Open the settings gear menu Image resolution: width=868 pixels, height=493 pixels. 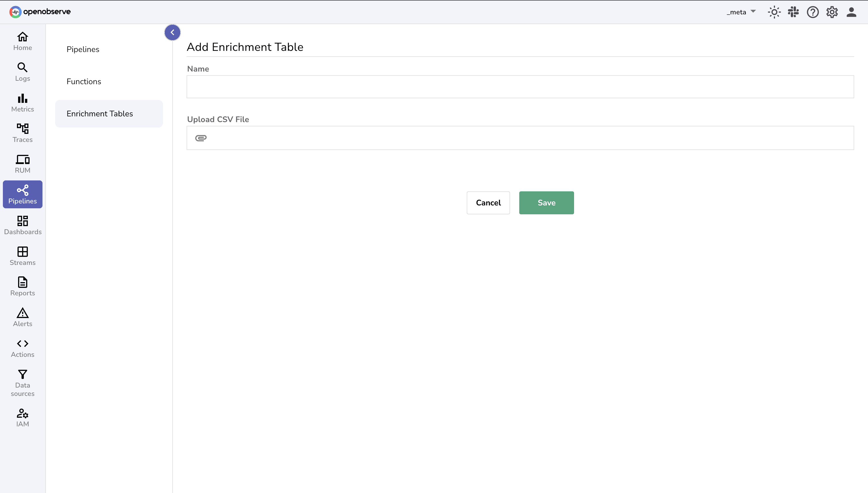(832, 12)
